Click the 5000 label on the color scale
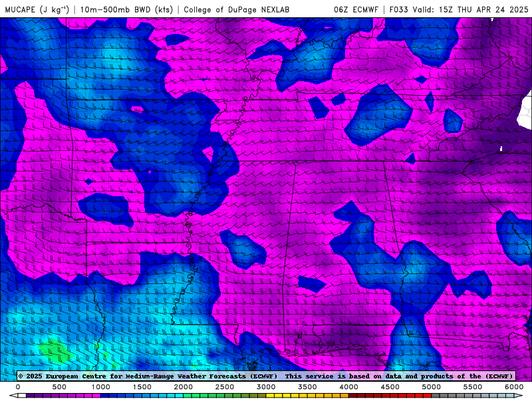 point(432,387)
